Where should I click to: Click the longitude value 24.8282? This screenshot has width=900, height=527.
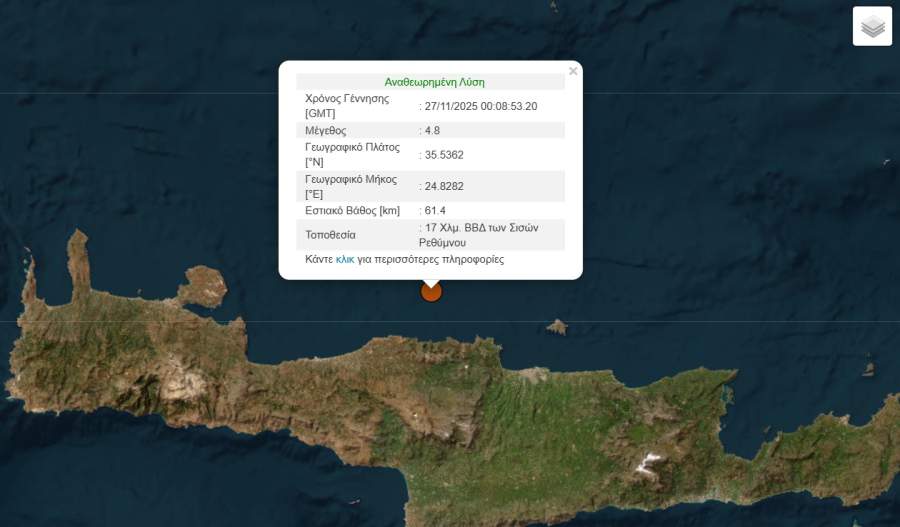(x=444, y=186)
